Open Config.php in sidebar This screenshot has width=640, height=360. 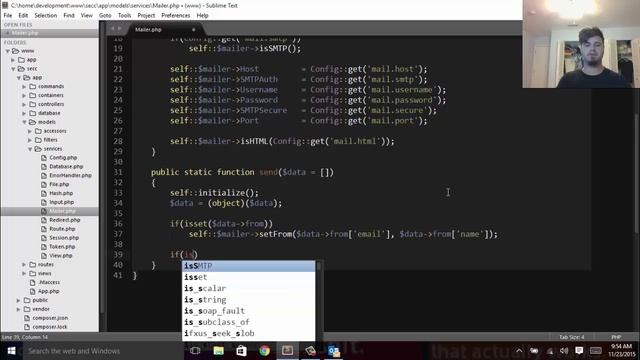[63, 158]
